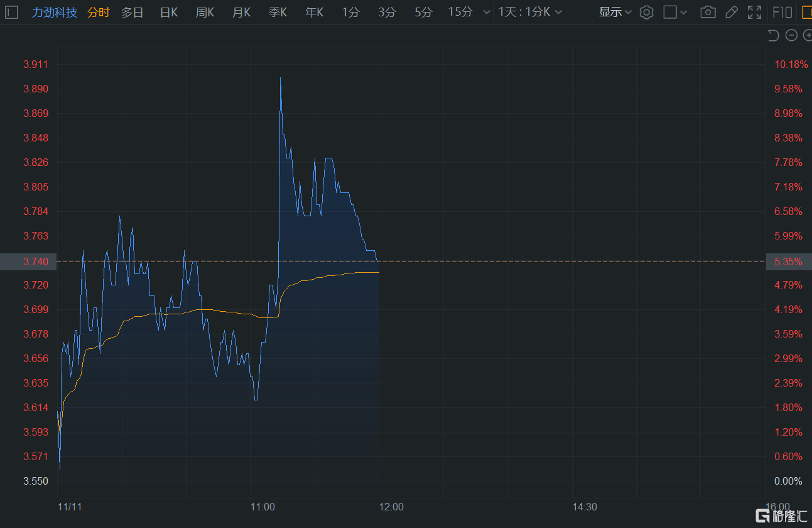Toggle the square layout box icon
The image size is (812, 528).
670,12
